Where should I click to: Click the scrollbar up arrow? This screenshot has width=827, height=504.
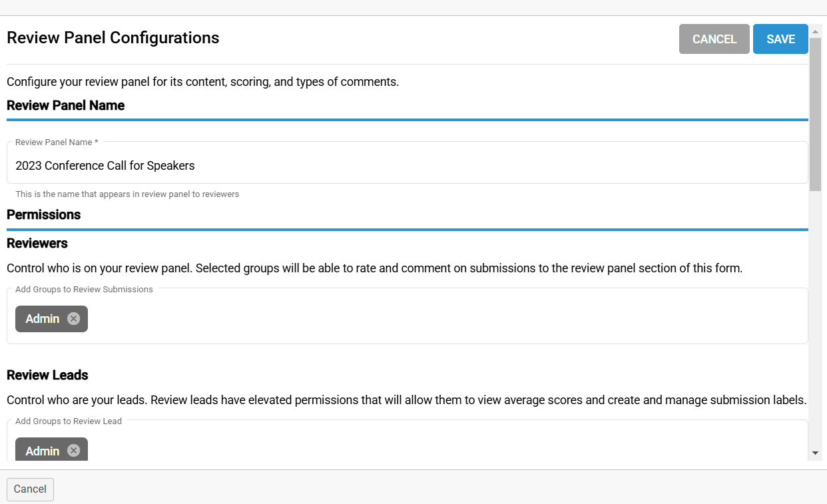click(816, 32)
